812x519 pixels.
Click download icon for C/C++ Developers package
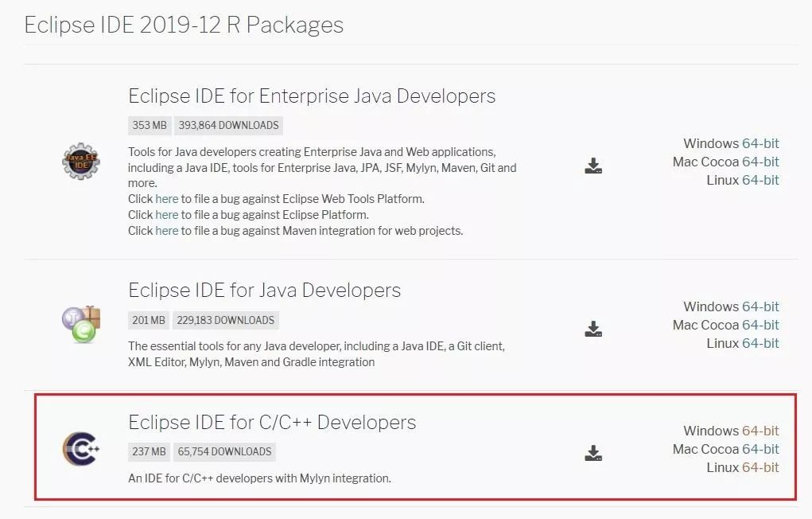point(593,453)
